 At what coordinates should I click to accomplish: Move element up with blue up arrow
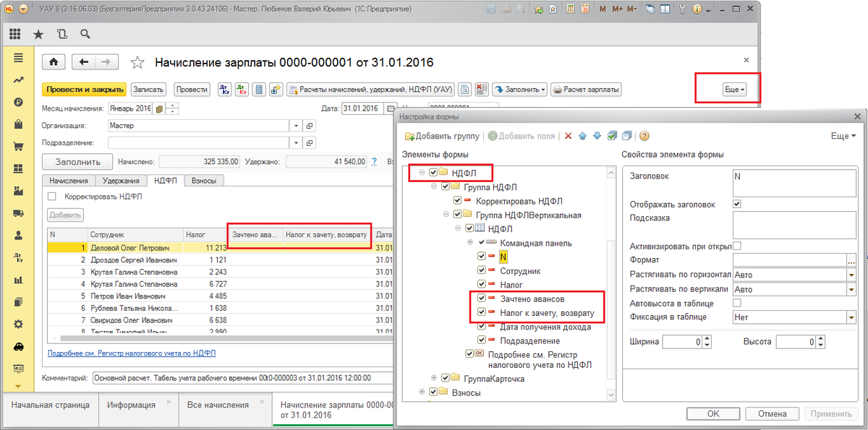pos(583,136)
